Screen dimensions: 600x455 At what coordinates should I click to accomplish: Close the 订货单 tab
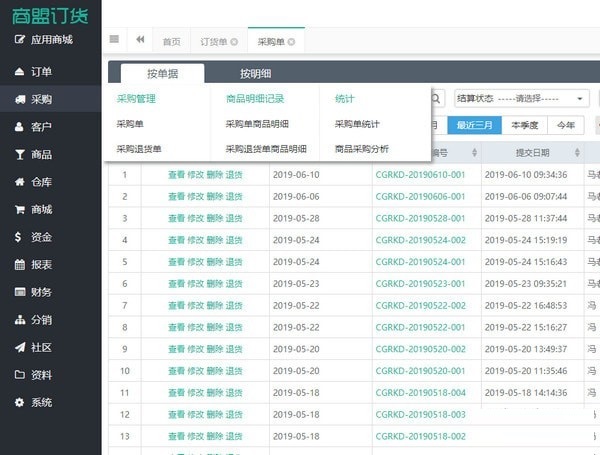tap(234, 42)
